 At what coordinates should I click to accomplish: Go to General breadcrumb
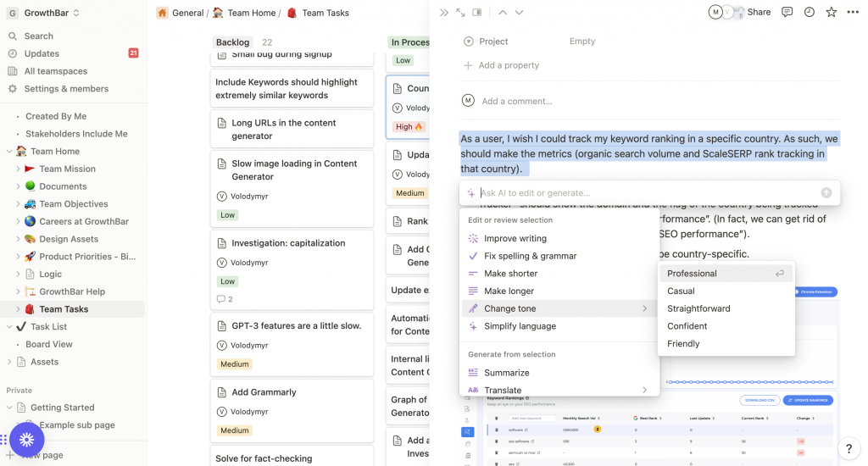tap(187, 13)
